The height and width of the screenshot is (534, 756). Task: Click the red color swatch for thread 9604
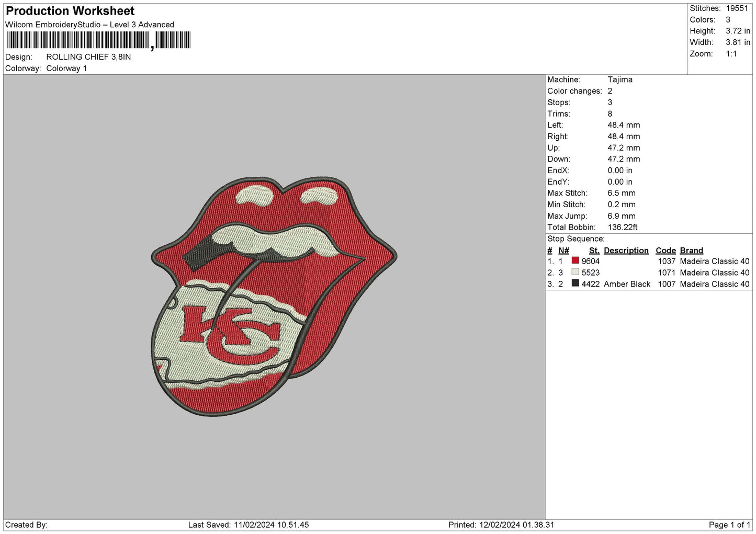(x=576, y=260)
